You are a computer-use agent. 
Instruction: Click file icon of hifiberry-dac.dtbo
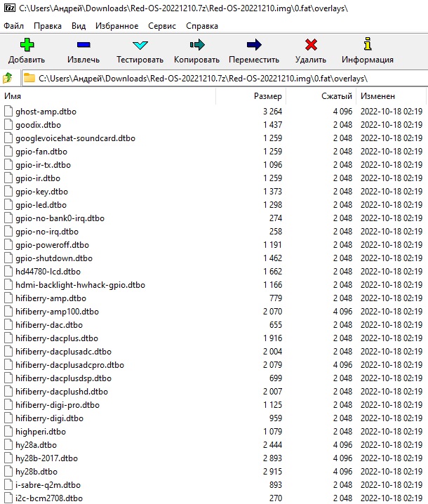pos(8,324)
